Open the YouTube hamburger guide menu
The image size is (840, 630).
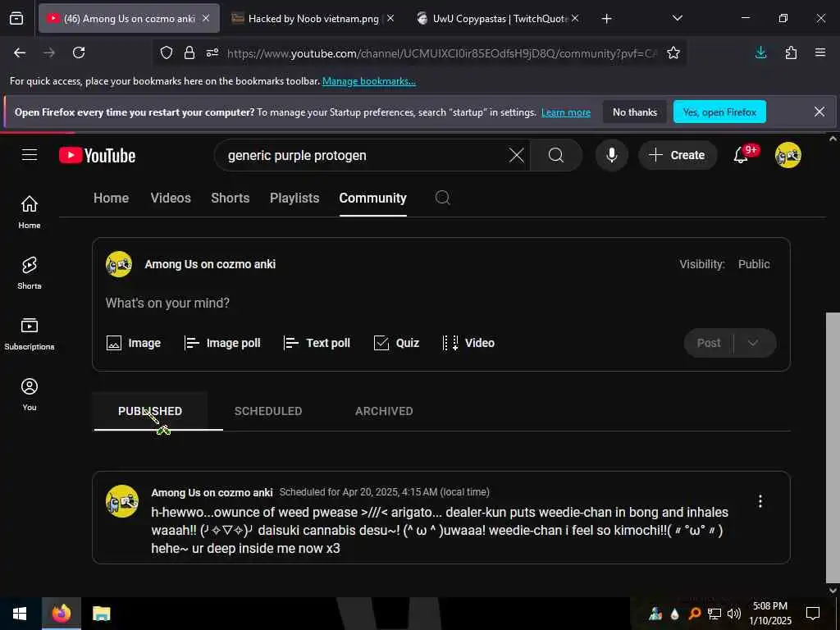point(30,155)
